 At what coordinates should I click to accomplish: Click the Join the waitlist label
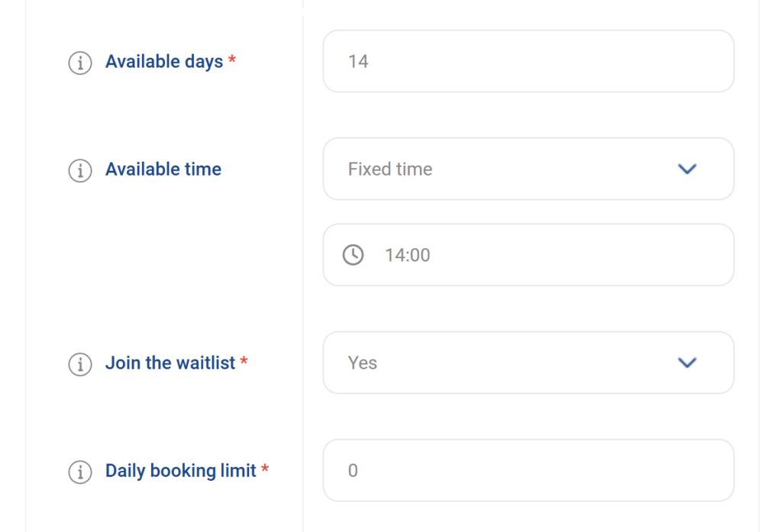[x=170, y=363]
